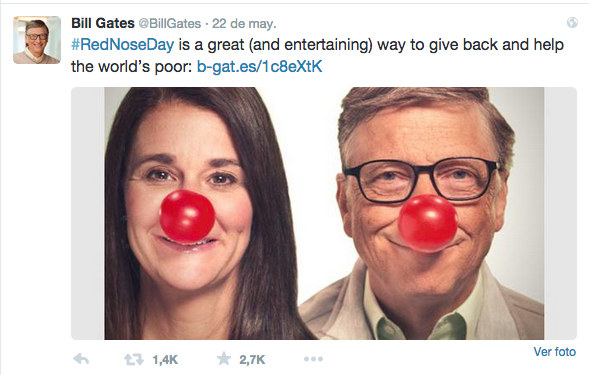The image size is (589, 375).
Task: Click the 1,4K retweet count
Action: [x=165, y=360]
